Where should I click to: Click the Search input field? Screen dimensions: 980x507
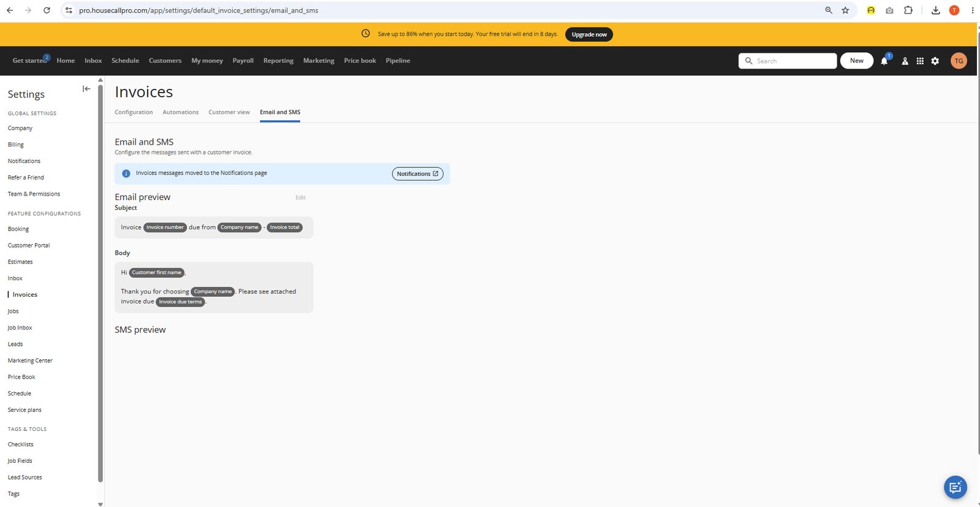(x=788, y=61)
